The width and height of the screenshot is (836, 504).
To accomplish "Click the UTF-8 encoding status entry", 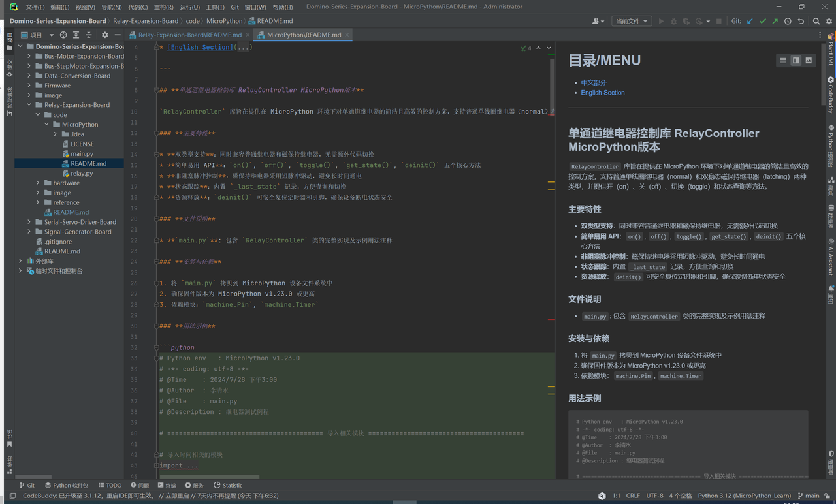I will click(654, 496).
